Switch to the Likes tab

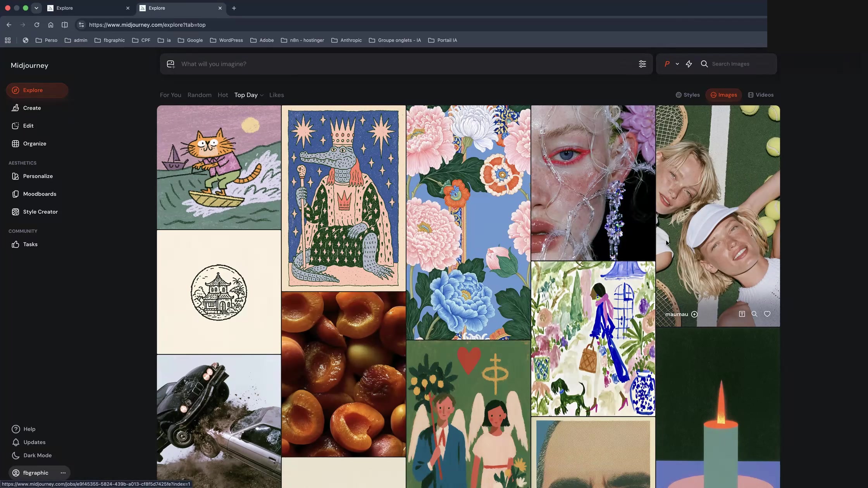pyautogui.click(x=277, y=95)
